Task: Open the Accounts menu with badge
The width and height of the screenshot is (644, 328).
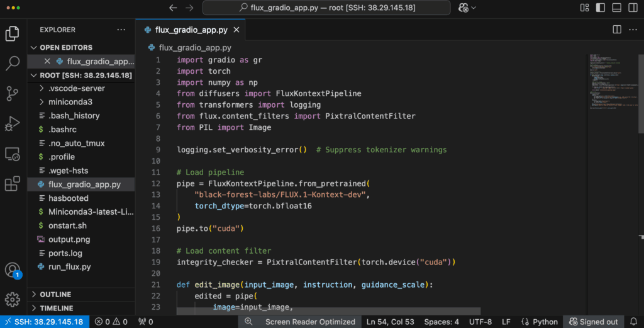Action: pyautogui.click(x=13, y=270)
